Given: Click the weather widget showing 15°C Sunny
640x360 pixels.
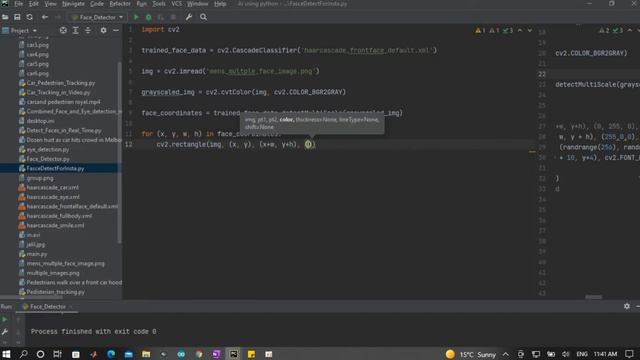Looking at the screenshot, I should pos(471,354).
